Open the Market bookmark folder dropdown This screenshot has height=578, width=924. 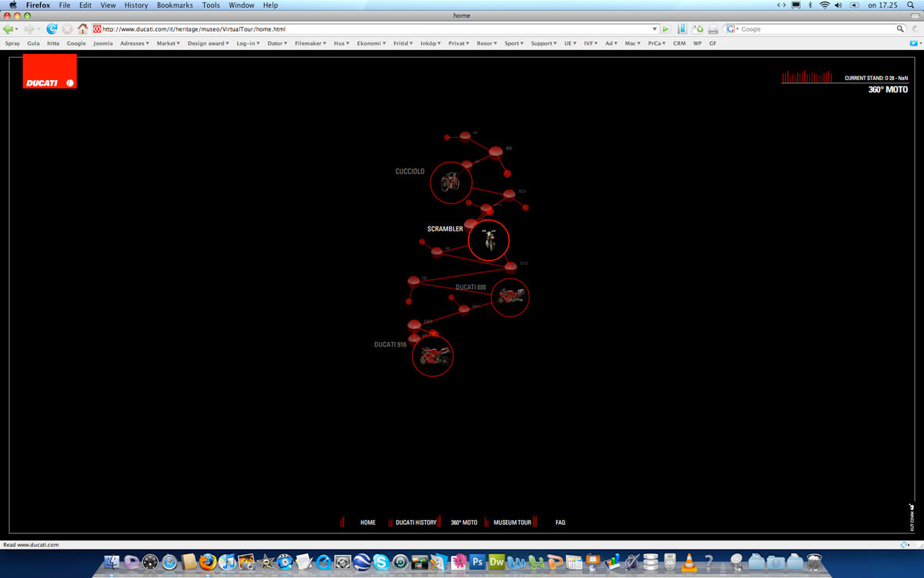point(169,43)
